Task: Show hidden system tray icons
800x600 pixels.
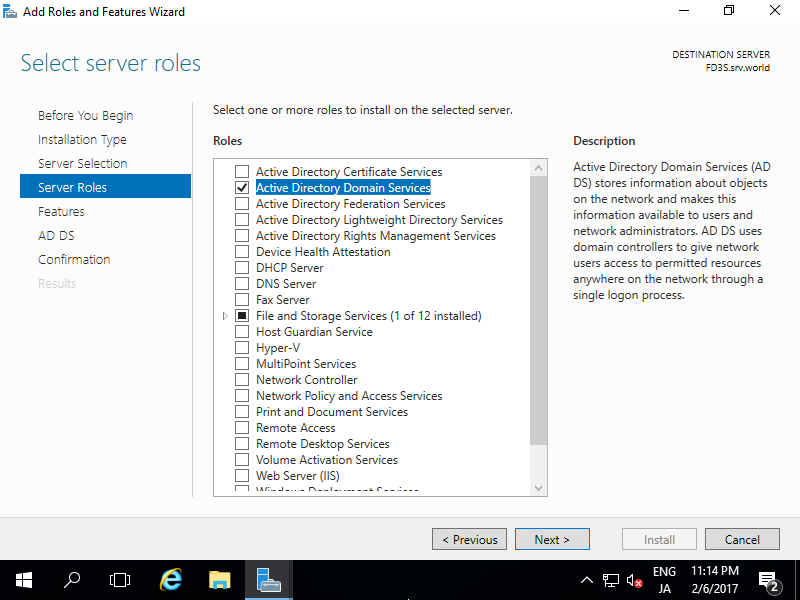Action: [587, 580]
